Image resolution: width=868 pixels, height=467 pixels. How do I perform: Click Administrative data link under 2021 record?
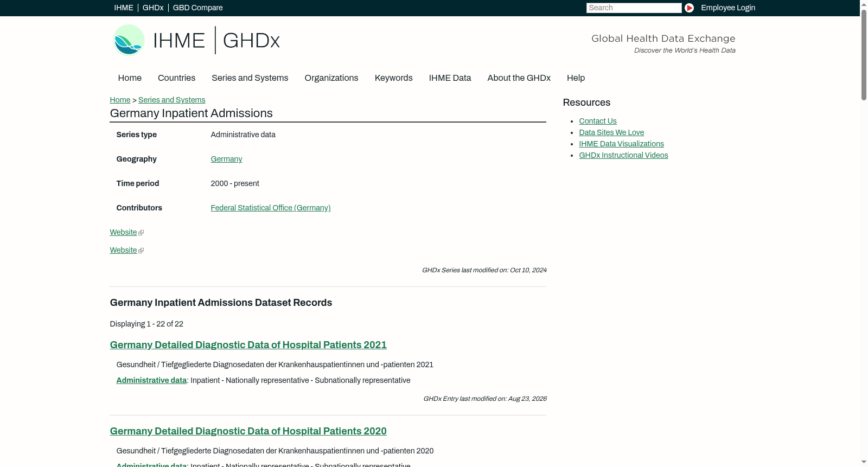(x=151, y=380)
